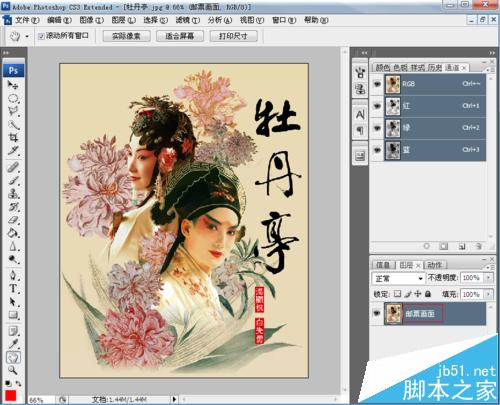Open opacity 不透明度 slider arrow
Screen dimensions: 500x405
coord(488,278)
